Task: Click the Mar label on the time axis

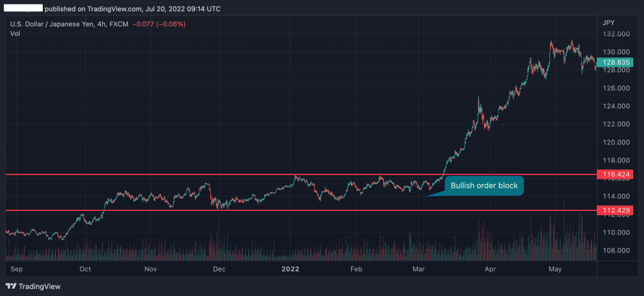Action: (418, 270)
